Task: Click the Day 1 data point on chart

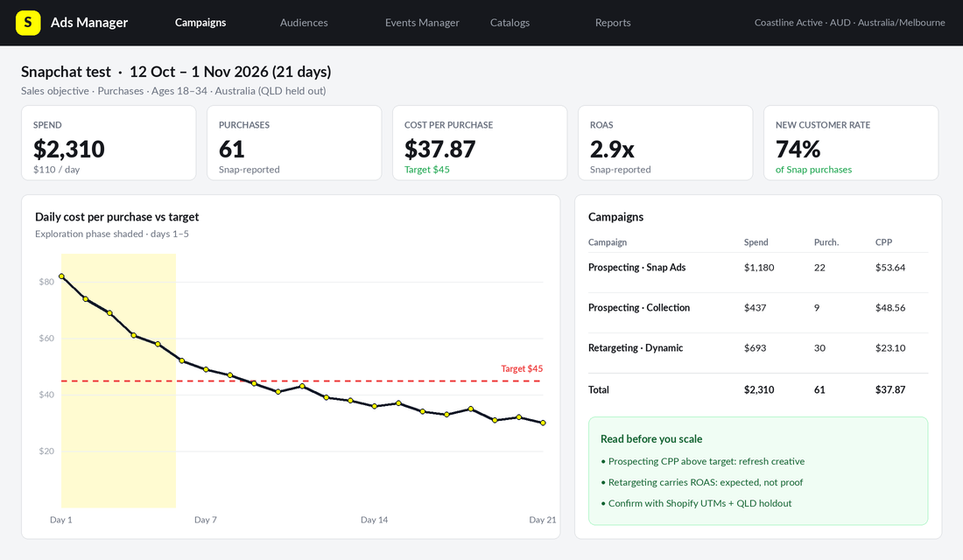Action: (61, 276)
